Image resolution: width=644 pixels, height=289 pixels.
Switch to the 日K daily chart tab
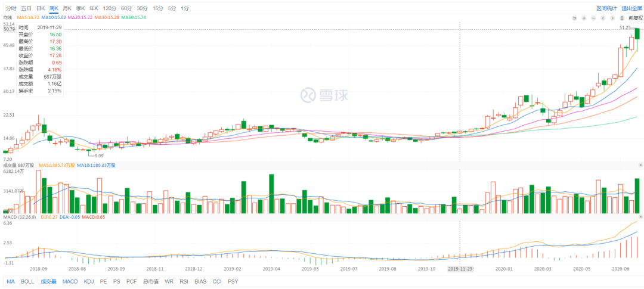pyautogui.click(x=40, y=8)
